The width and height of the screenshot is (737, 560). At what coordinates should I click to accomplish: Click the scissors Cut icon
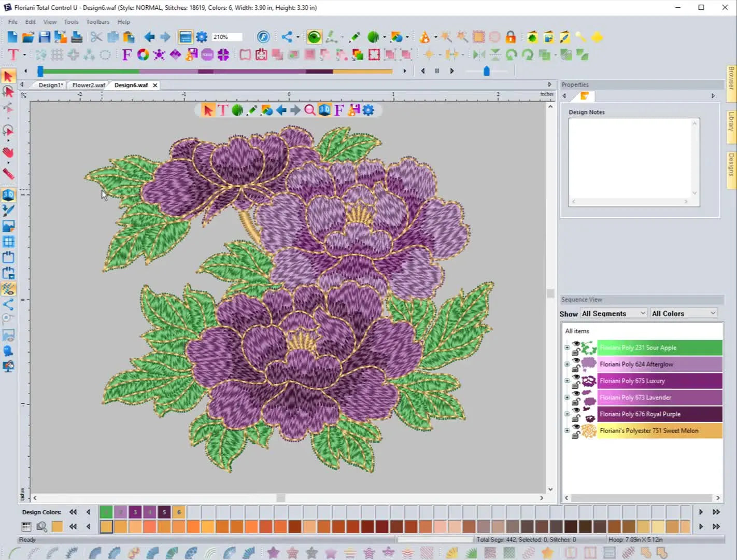point(96,37)
